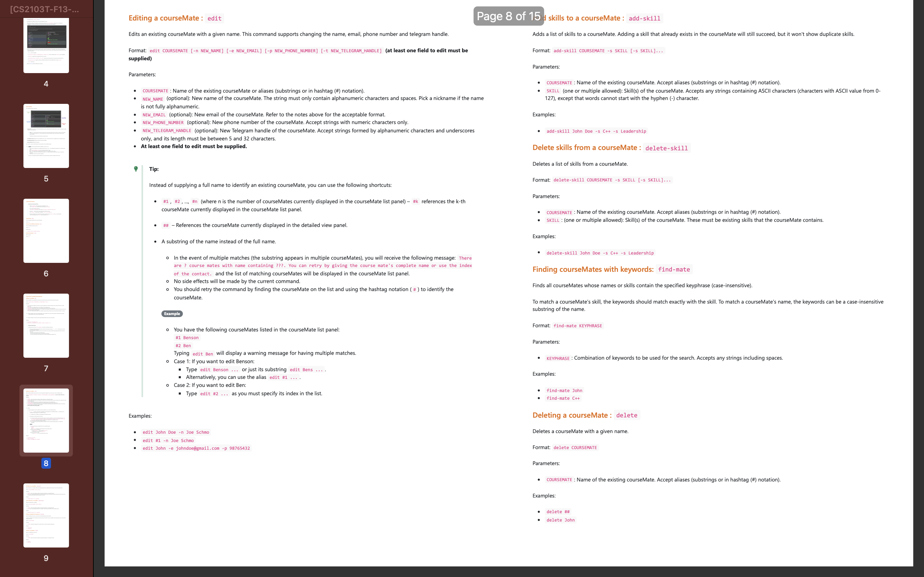924x577 pixels.
Task: Click the delete-skill code in the heading
Action: pos(666,148)
